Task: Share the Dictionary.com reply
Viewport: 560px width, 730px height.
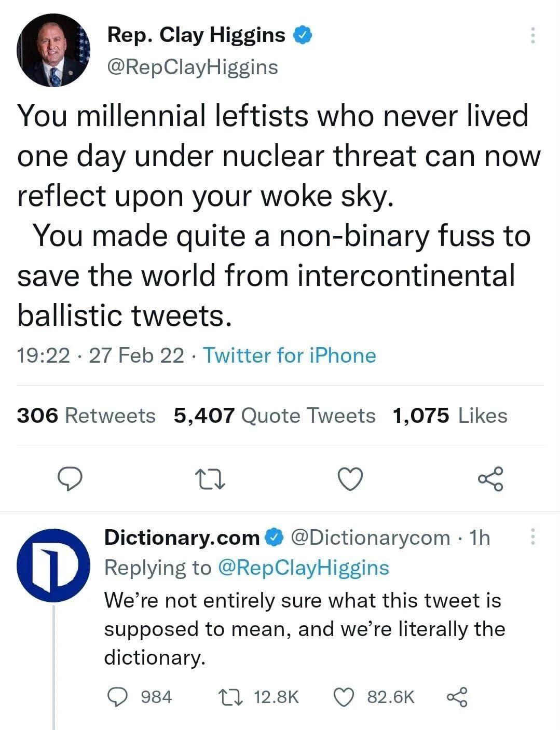Action: click(x=457, y=697)
